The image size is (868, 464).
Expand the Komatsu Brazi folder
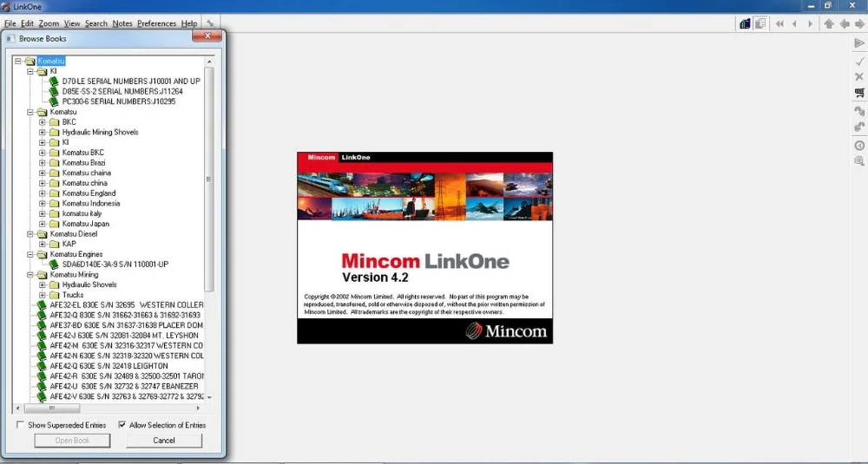tap(42, 162)
